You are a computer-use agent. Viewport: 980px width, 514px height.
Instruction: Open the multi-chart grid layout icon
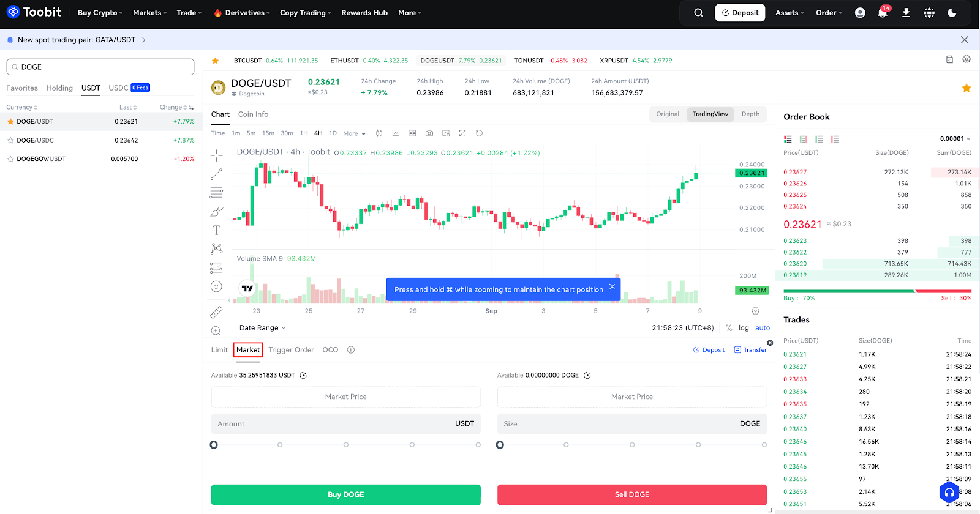point(413,133)
